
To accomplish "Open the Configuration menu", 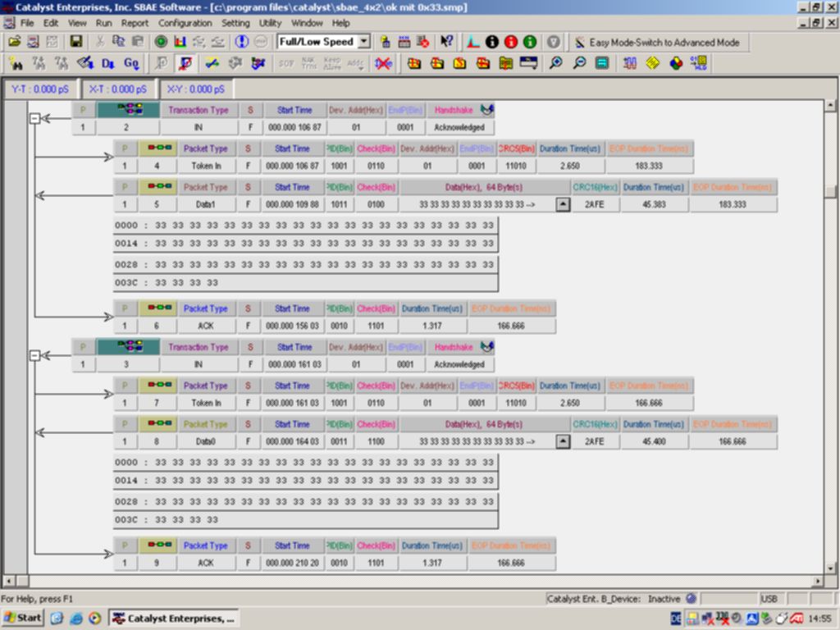I will (x=185, y=23).
